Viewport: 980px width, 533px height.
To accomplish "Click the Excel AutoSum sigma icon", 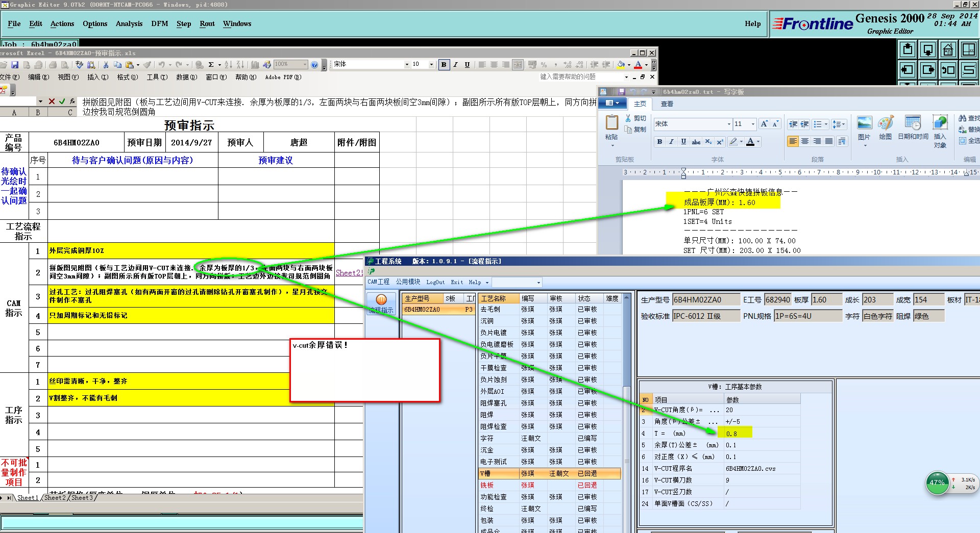I will [x=211, y=65].
